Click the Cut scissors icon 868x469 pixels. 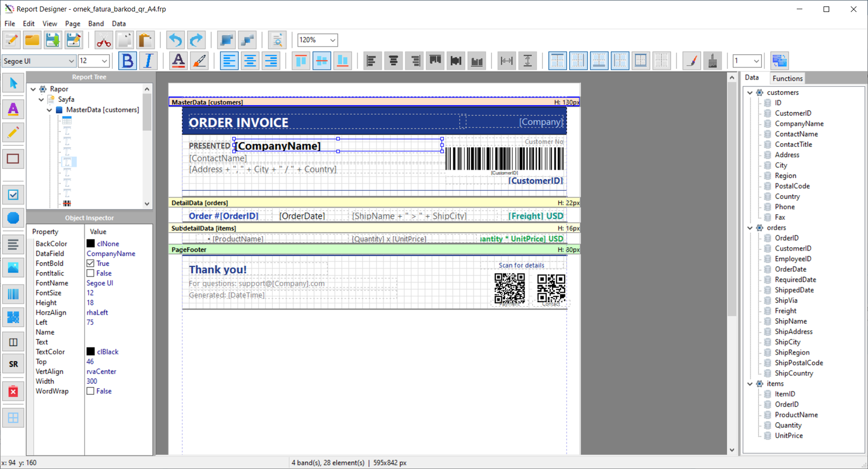[104, 40]
